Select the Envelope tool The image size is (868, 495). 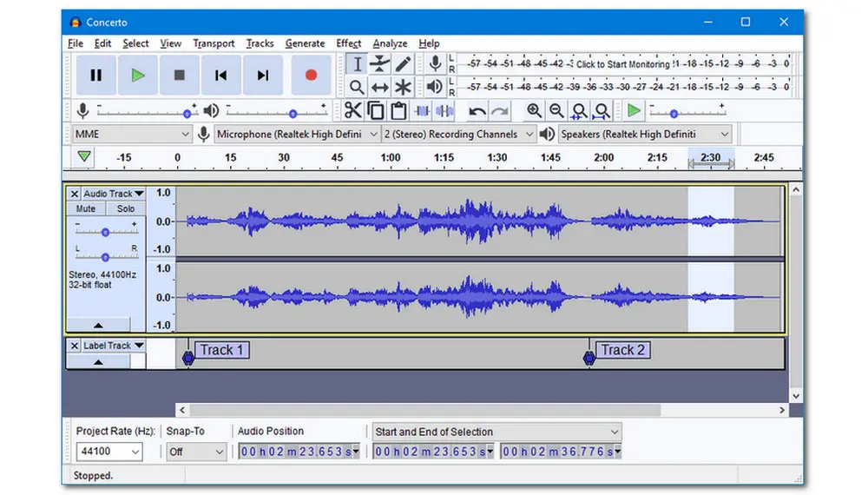tap(380, 64)
